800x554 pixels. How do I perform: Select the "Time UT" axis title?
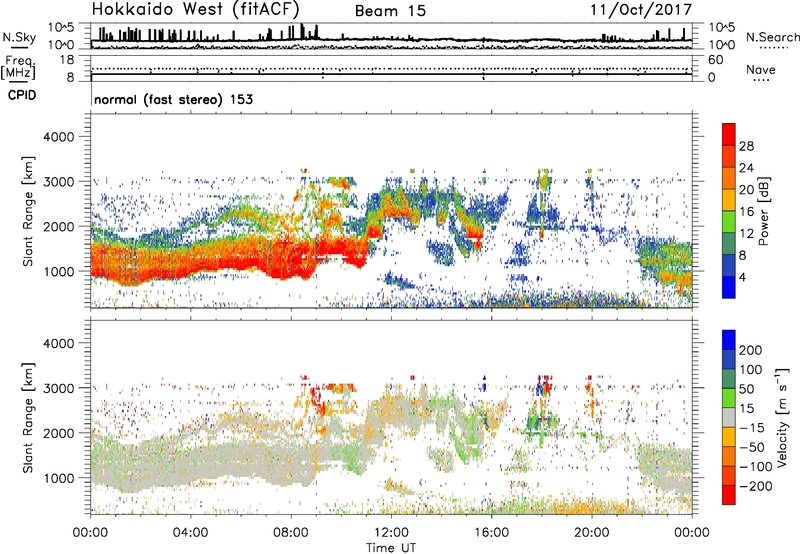pos(391,547)
